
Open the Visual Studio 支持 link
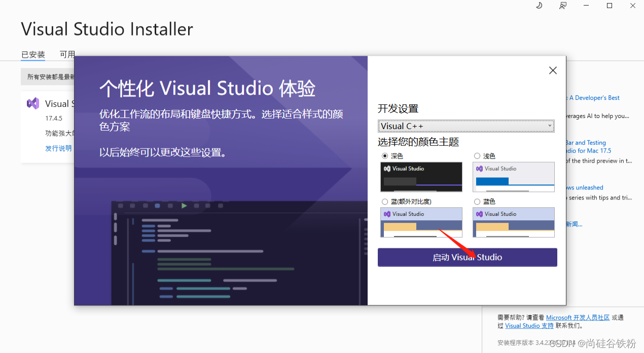point(529,325)
